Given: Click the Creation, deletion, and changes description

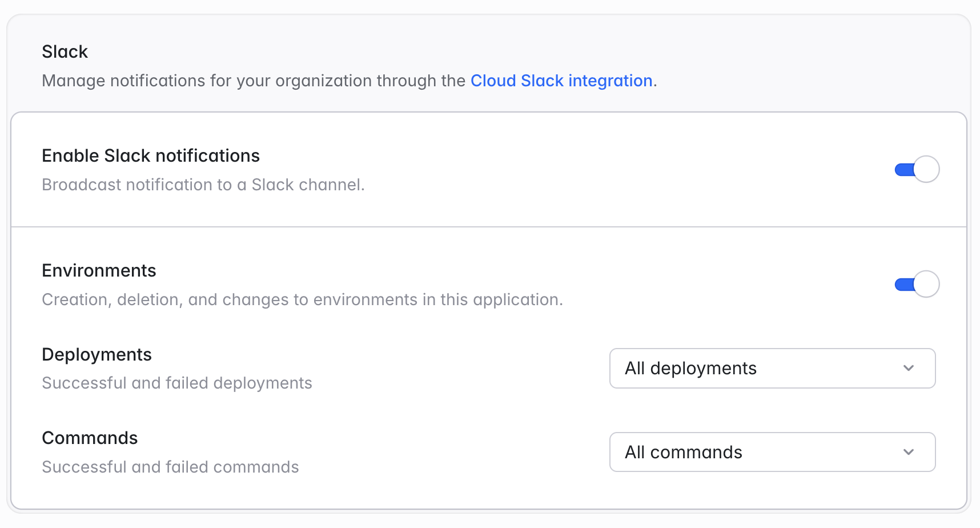Looking at the screenshot, I should [303, 300].
